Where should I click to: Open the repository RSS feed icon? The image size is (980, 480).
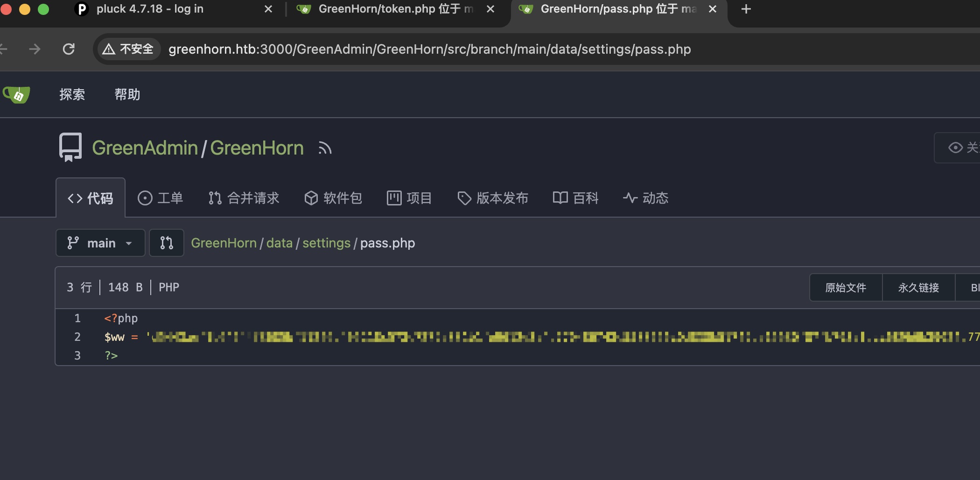pos(325,148)
